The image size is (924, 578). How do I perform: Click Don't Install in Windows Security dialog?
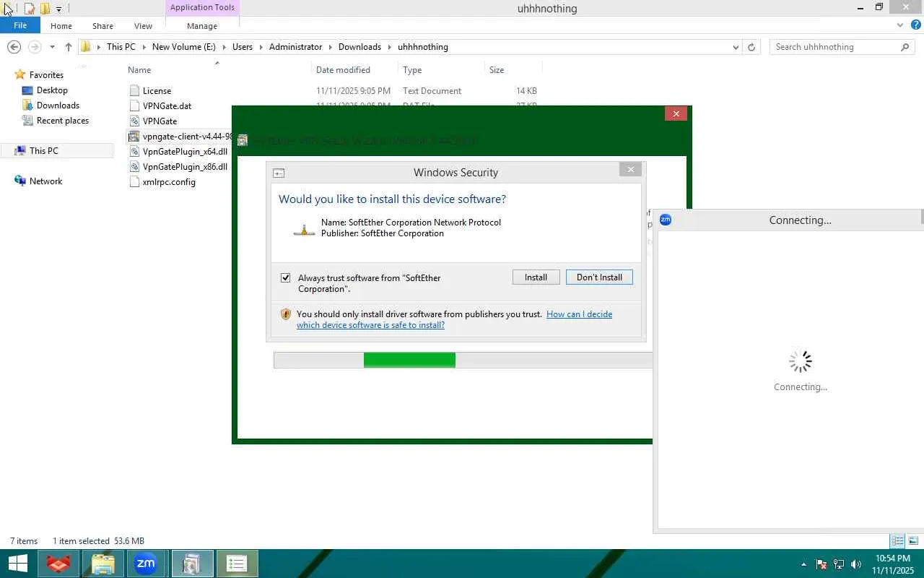(599, 277)
